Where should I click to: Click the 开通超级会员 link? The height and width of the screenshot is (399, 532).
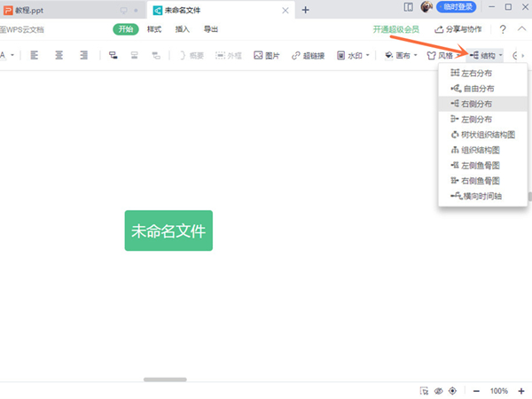pos(396,29)
